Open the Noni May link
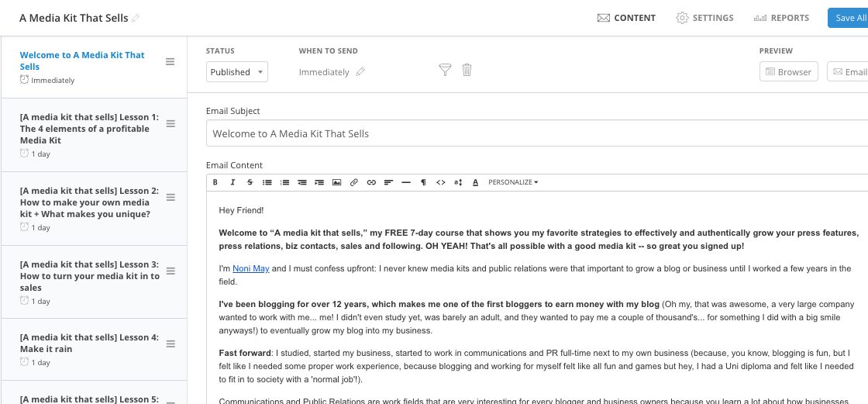Viewport: 868px width, 404px height. click(251, 268)
